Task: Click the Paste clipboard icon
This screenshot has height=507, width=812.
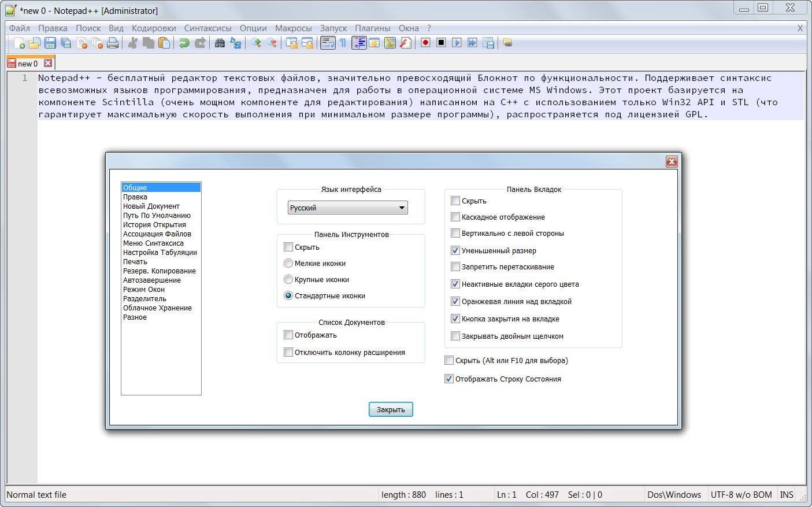Action: pos(164,43)
